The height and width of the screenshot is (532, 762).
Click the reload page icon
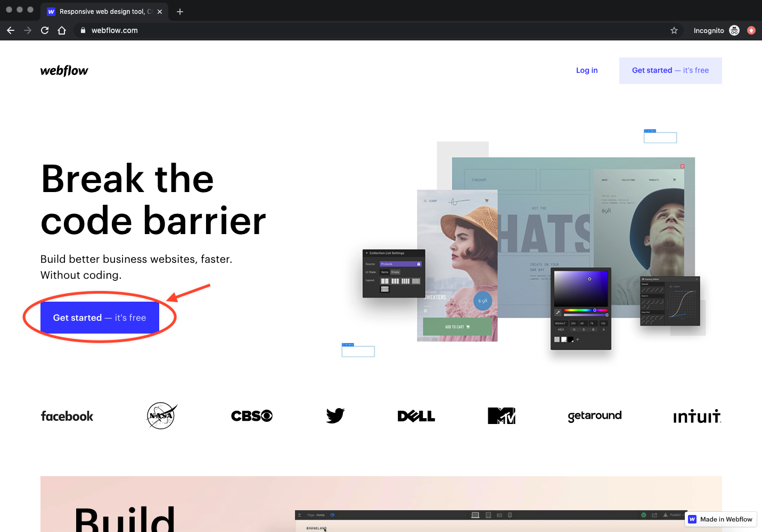pyautogui.click(x=45, y=30)
